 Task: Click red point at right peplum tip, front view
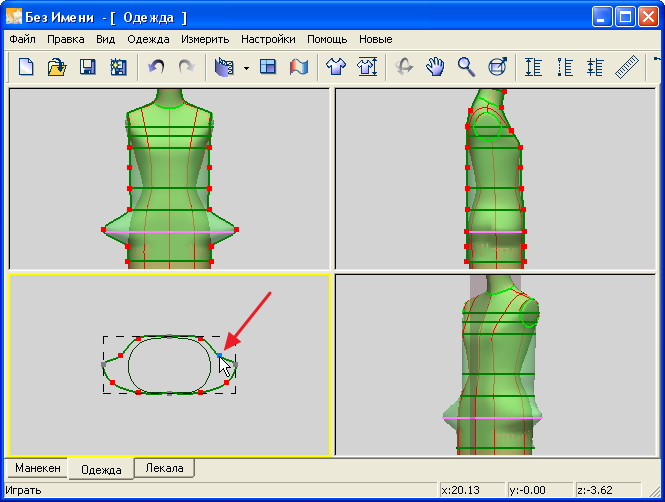236,229
